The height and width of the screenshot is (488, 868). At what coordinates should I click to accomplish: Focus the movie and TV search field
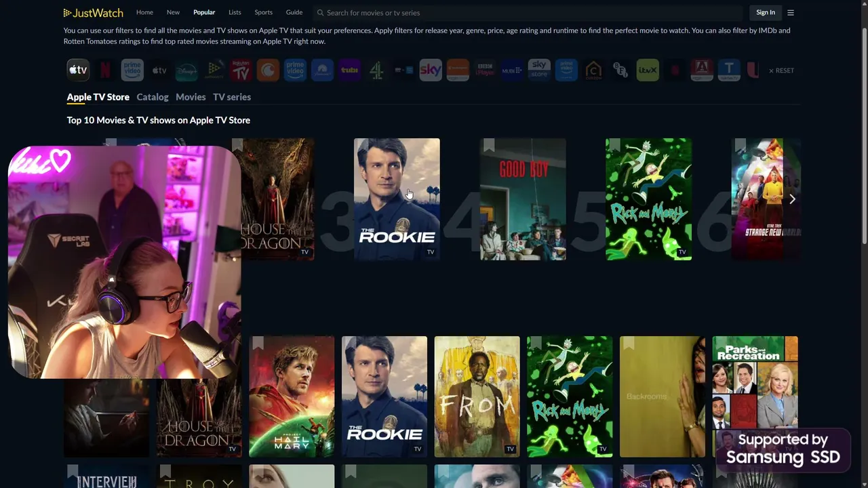(529, 13)
